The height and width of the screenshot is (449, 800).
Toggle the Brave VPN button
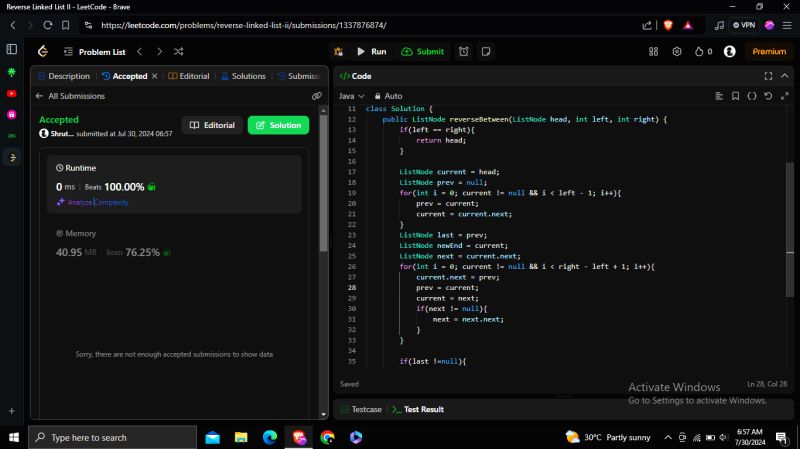(x=744, y=25)
